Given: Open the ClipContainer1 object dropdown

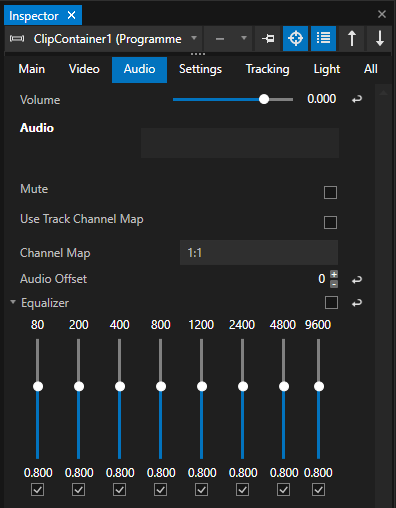Looking at the screenshot, I should click(x=194, y=38).
